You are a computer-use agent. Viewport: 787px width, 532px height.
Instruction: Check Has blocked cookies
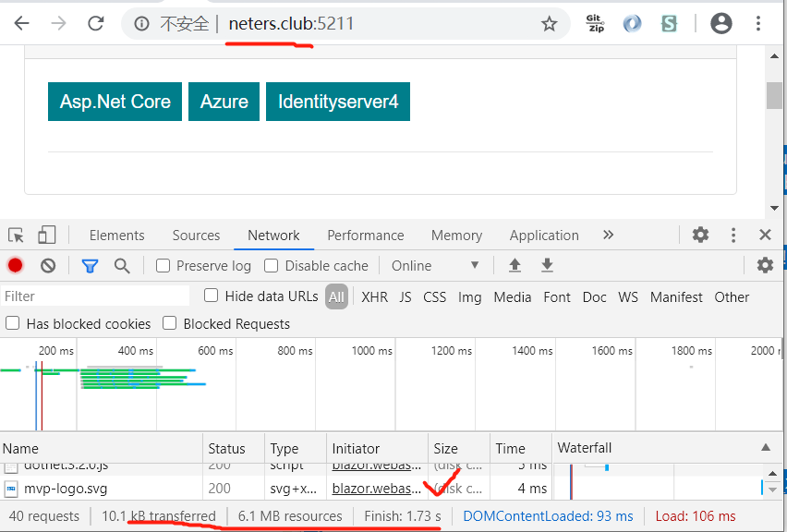[x=13, y=323]
